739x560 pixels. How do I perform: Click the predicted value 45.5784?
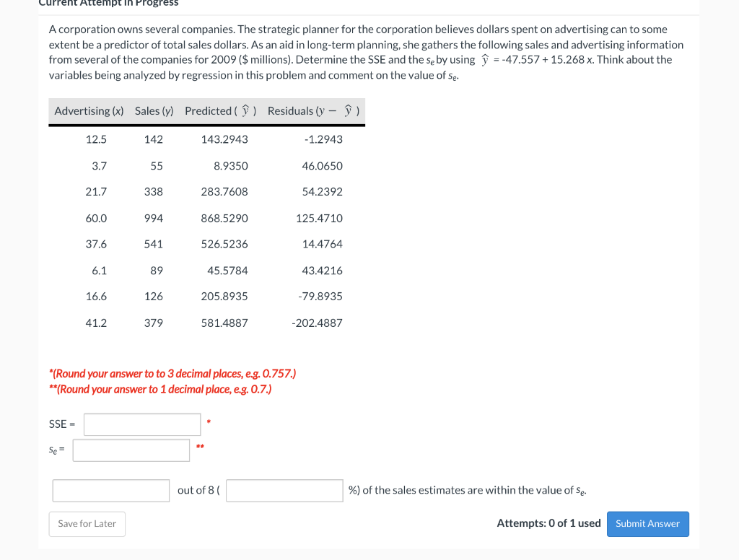pos(227,271)
